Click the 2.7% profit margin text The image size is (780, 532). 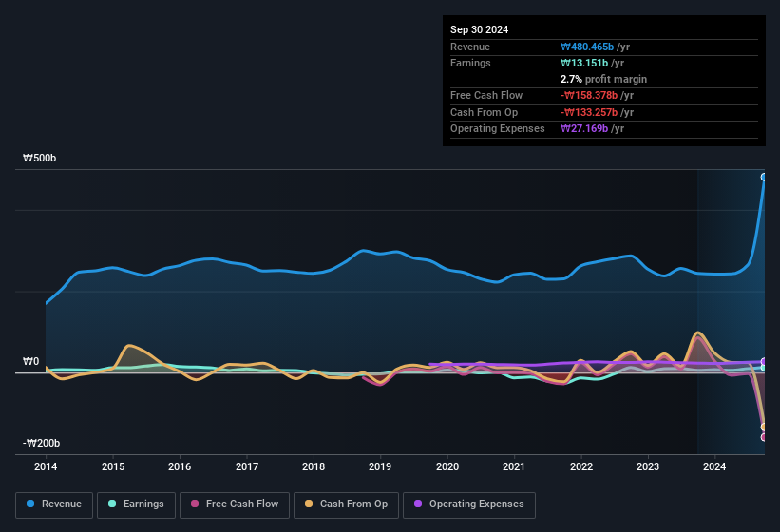pos(603,79)
